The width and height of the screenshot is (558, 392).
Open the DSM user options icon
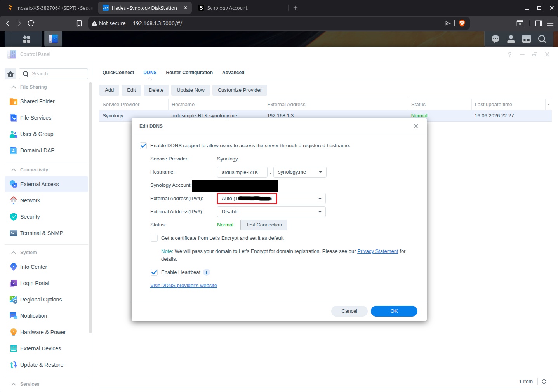pos(511,39)
